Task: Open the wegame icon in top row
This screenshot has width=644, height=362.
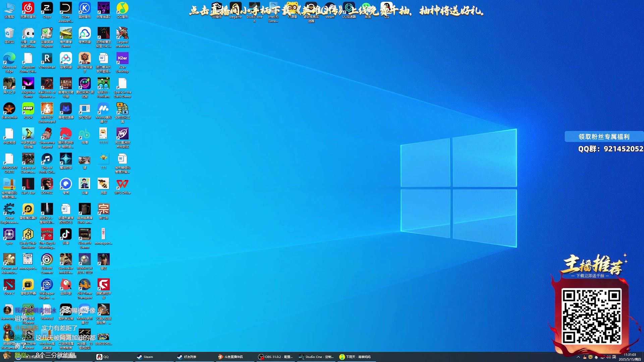Action: pyautogui.click(x=235, y=10)
